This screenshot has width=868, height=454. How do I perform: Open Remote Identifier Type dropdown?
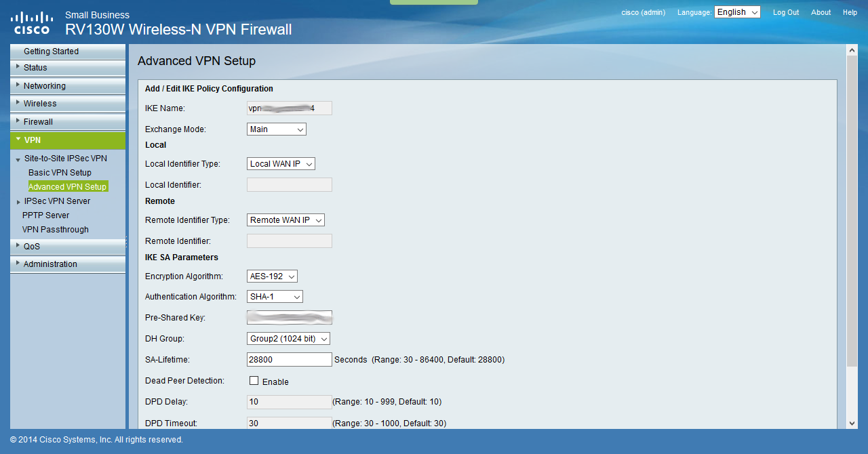285,220
